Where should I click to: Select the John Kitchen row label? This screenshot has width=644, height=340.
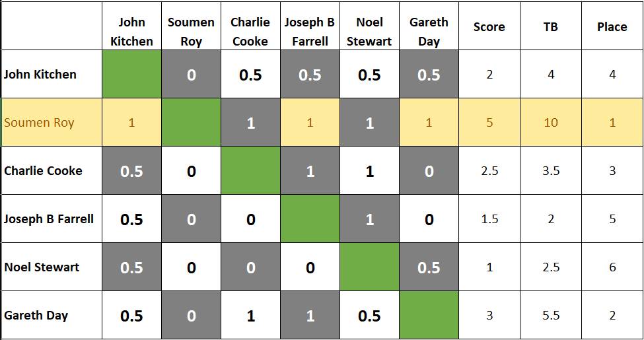point(40,75)
